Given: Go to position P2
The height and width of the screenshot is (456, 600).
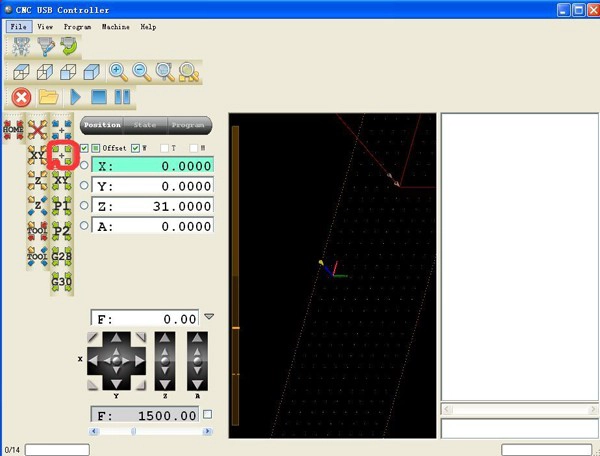Looking at the screenshot, I should click(x=62, y=231).
